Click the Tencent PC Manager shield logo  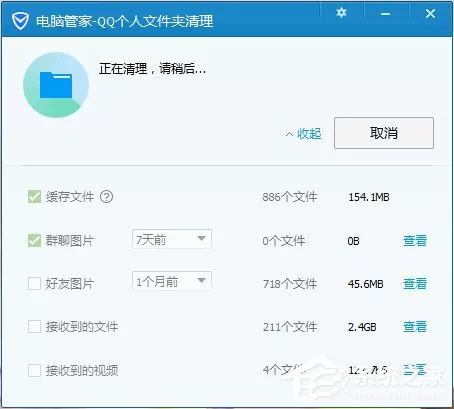tap(20, 21)
